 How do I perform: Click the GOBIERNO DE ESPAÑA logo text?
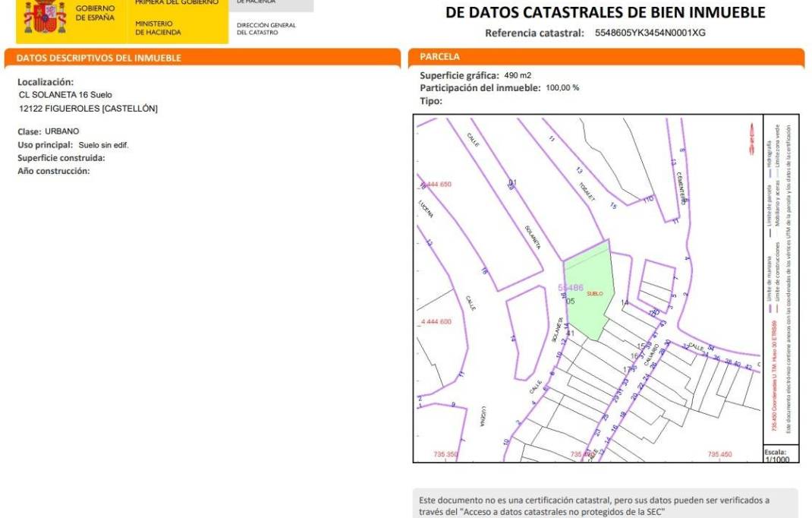click(95, 12)
